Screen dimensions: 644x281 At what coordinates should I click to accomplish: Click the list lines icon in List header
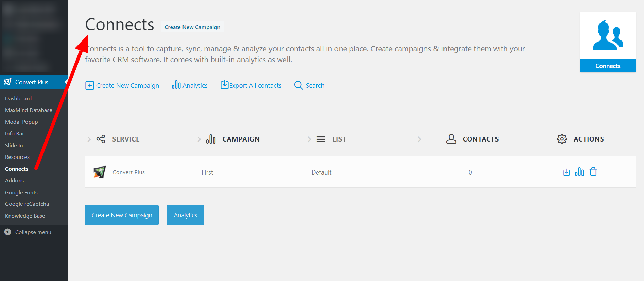coord(321,139)
